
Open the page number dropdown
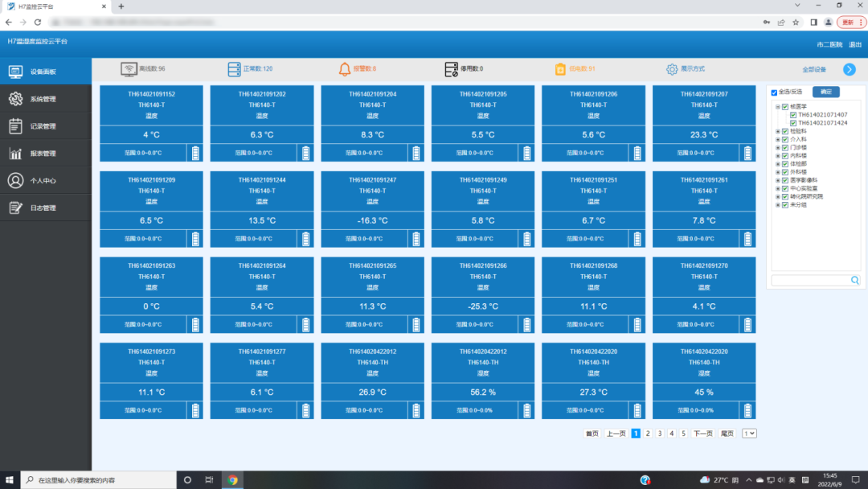coord(749,434)
